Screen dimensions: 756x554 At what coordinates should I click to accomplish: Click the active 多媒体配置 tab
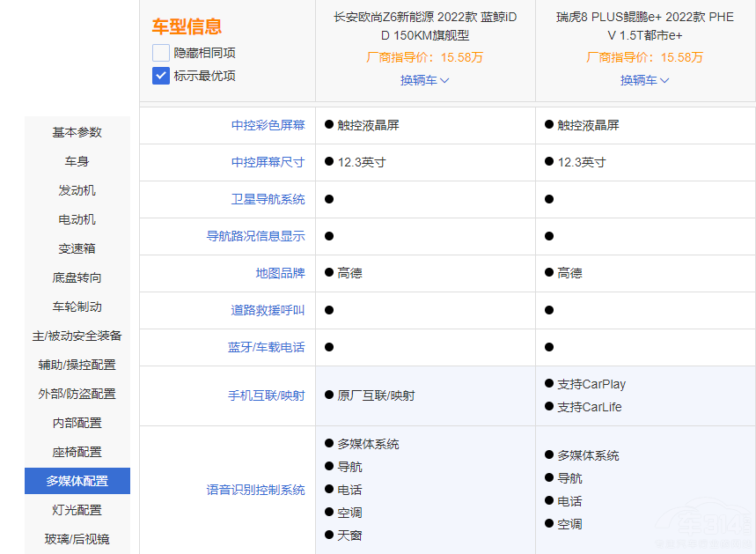[x=77, y=481]
